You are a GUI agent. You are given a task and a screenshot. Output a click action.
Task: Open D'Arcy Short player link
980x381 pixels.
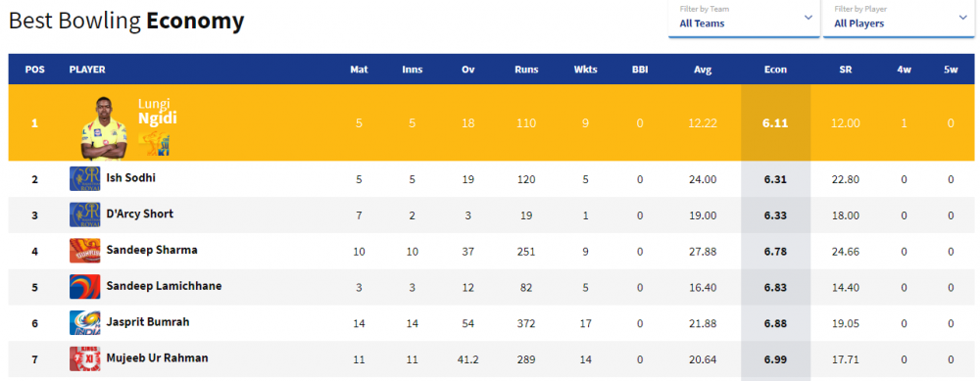point(140,214)
